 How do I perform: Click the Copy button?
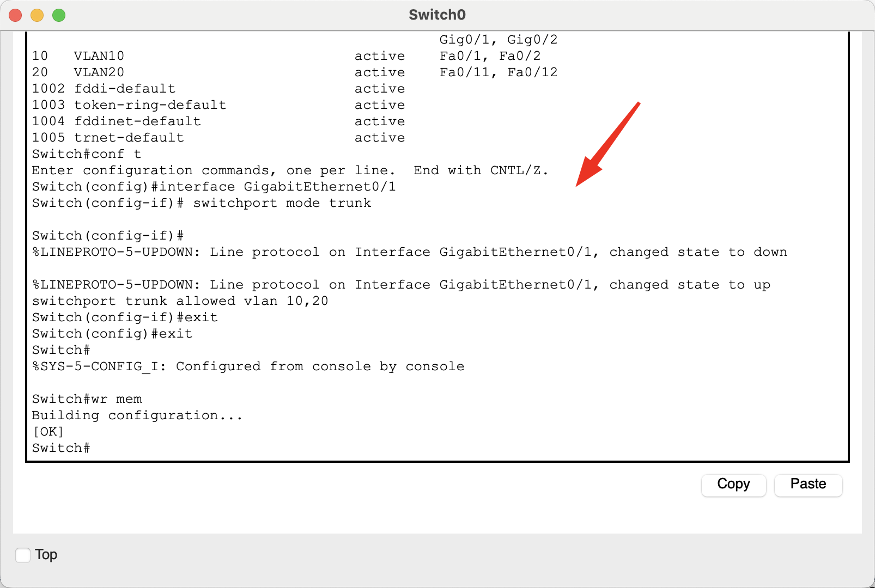click(x=733, y=485)
